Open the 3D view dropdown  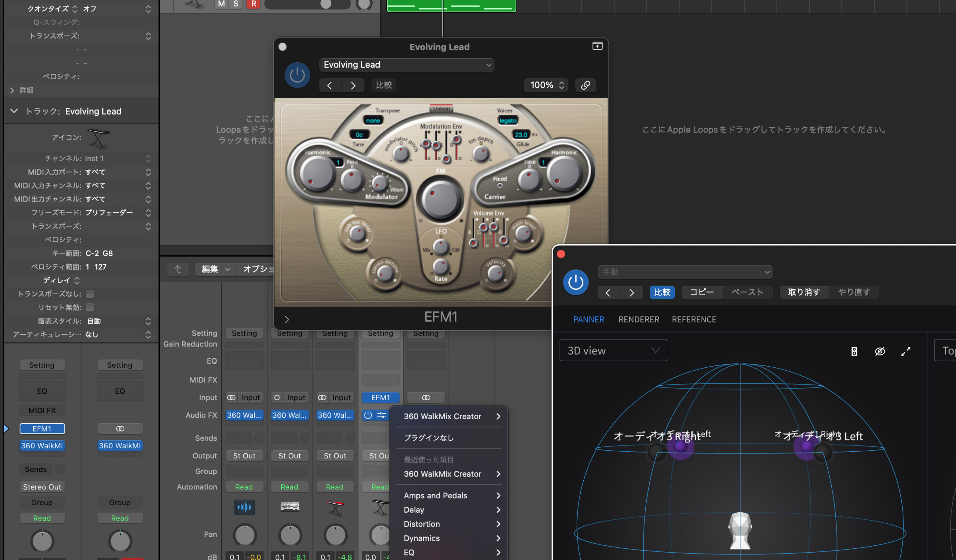click(614, 350)
